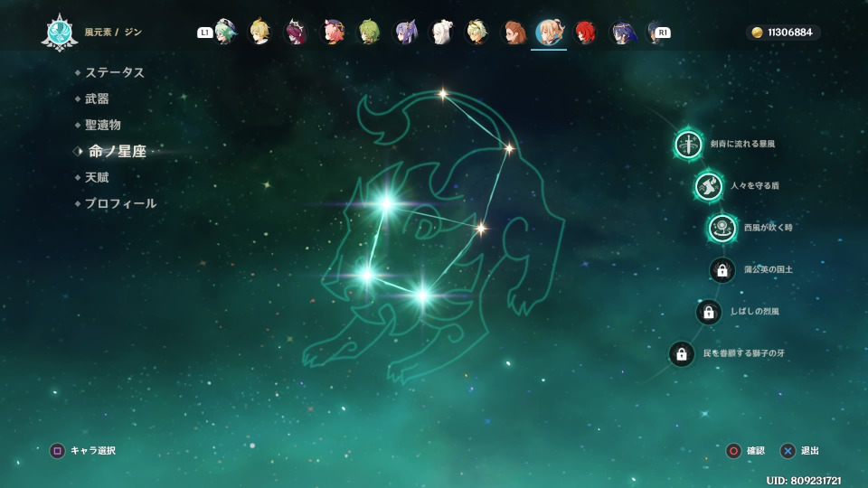
Task: Click the Mora coin icon
Action: pyautogui.click(x=757, y=33)
